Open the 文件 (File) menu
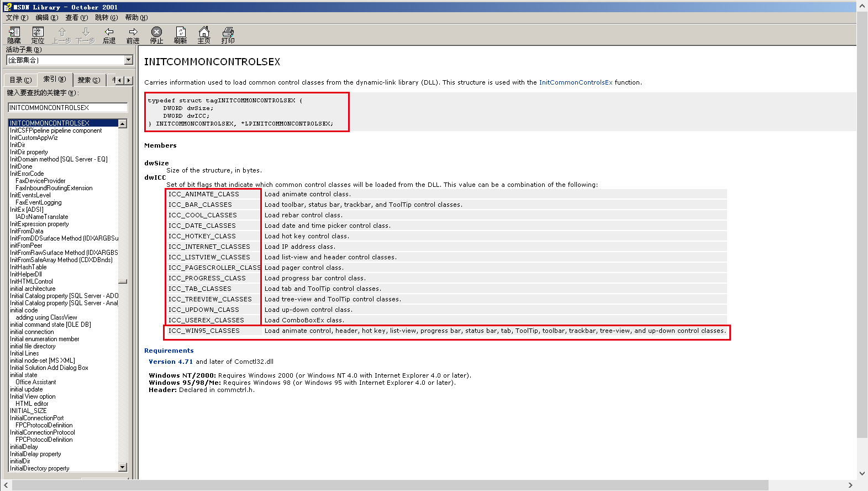 coord(17,18)
